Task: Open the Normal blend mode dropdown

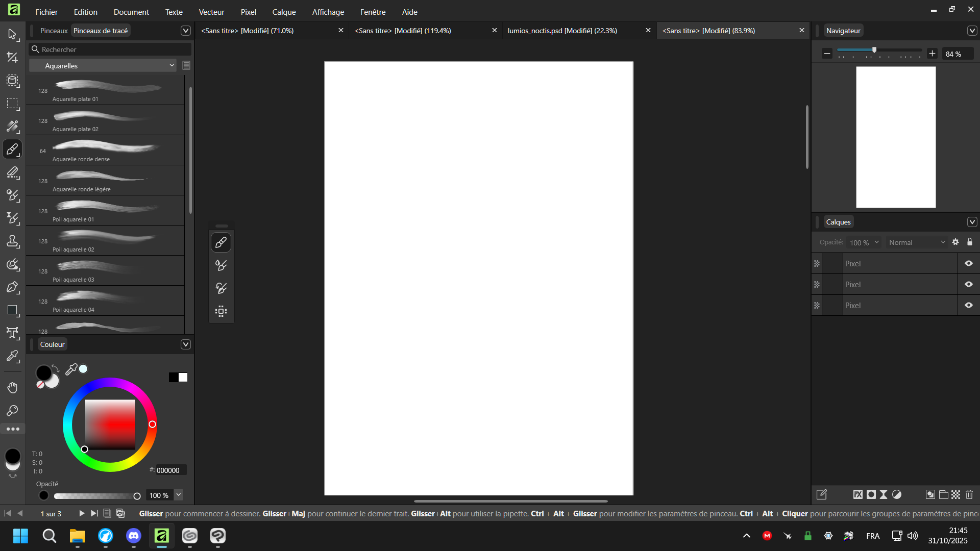Action: tap(916, 242)
